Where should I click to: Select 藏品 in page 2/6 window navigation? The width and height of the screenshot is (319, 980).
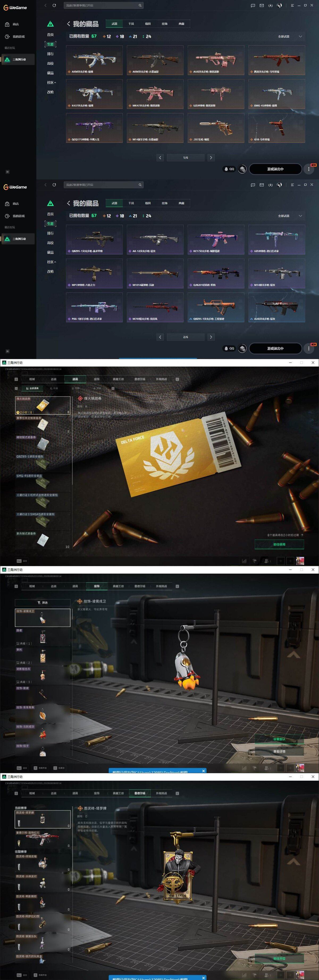[x=50, y=253]
